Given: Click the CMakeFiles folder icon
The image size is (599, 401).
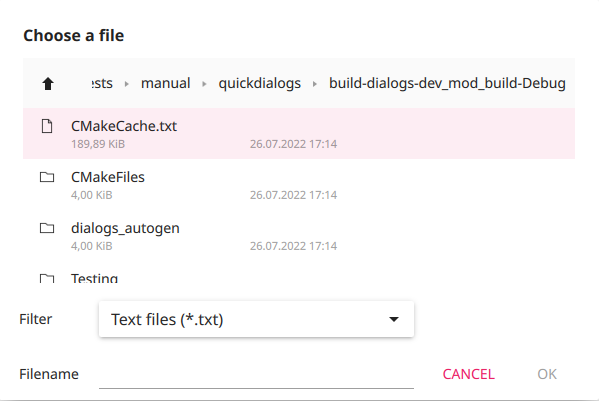Looking at the screenshot, I should point(47,177).
